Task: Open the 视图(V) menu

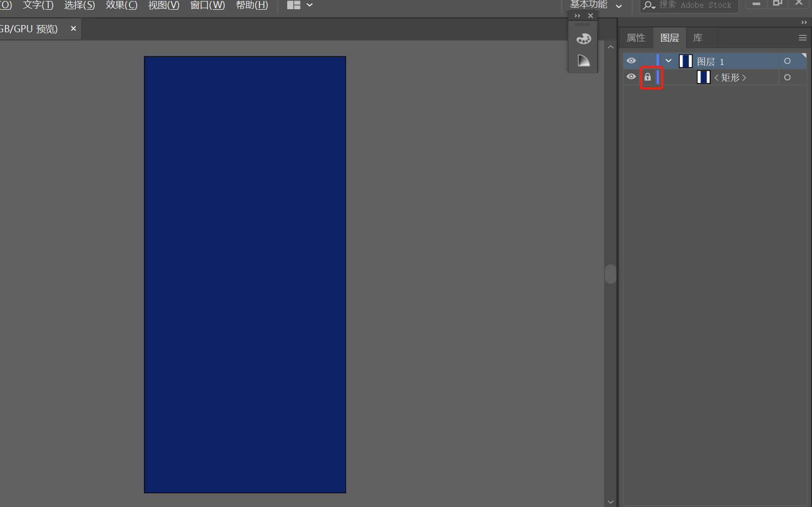Action: pyautogui.click(x=164, y=5)
